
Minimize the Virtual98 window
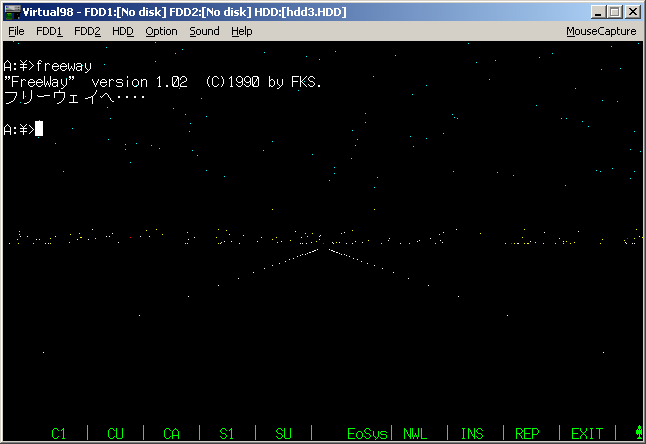click(598, 12)
